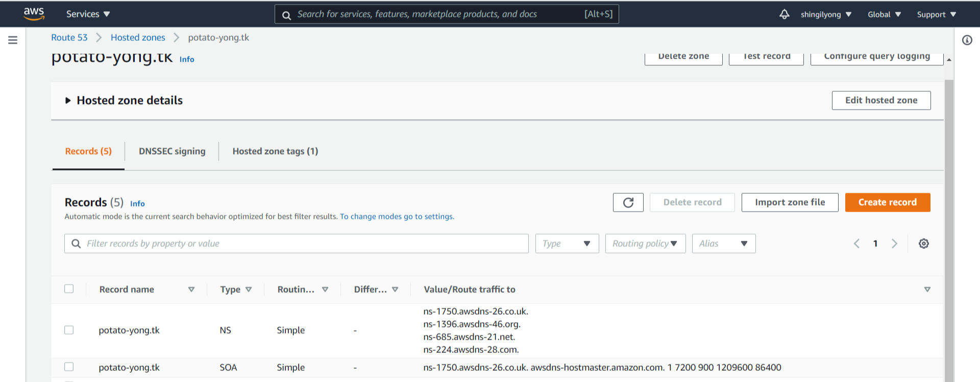Sort by Record name column arrow
Screen dimensions: 980x382
coord(191,289)
